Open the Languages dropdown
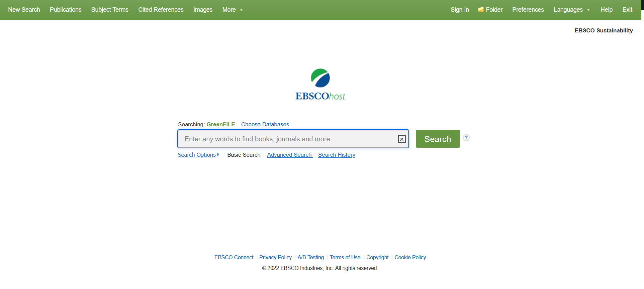Image resolution: width=644 pixels, height=289 pixels. pos(571,10)
